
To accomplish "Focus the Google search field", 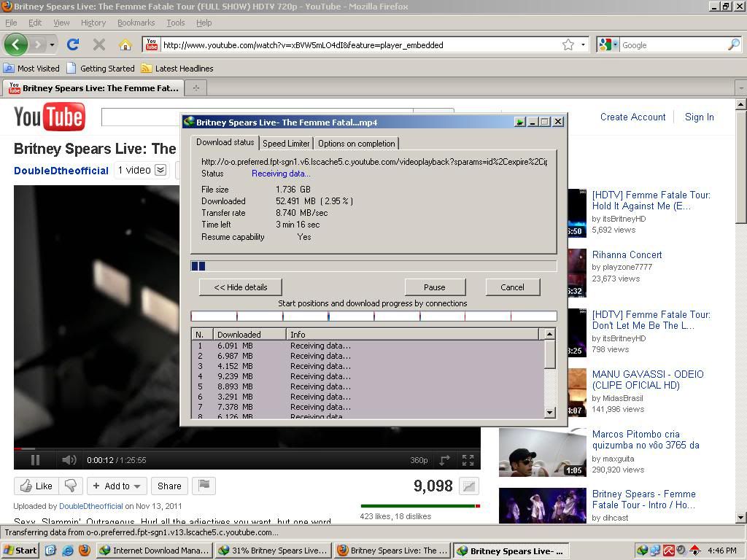I will pos(673,44).
